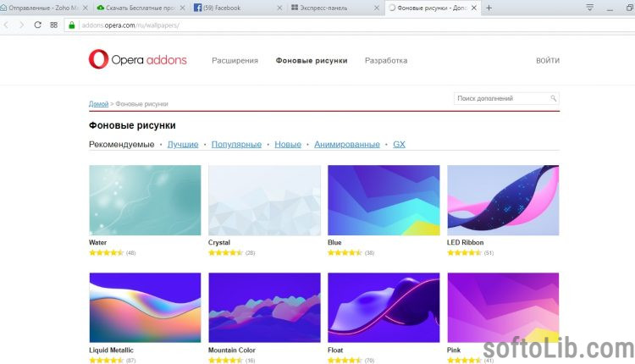Click the star rating under Water

[x=106, y=252]
